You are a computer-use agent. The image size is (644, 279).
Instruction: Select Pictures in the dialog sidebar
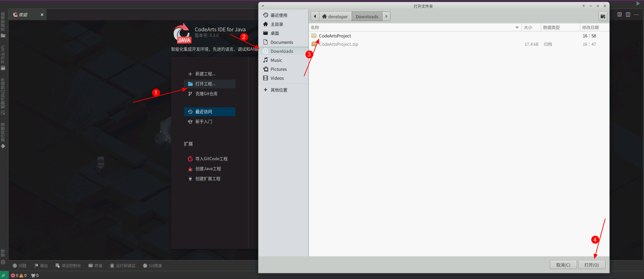click(x=283, y=69)
